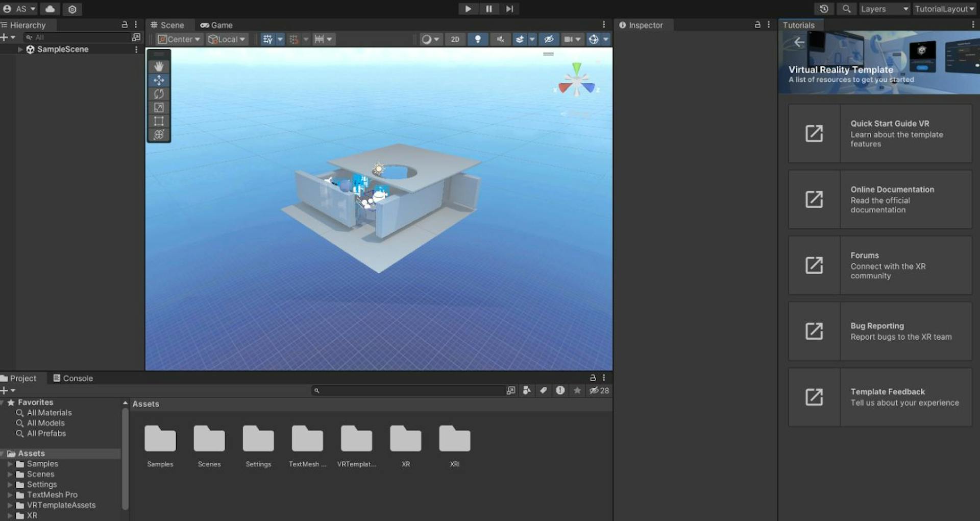Toggle scene lighting

tap(478, 39)
